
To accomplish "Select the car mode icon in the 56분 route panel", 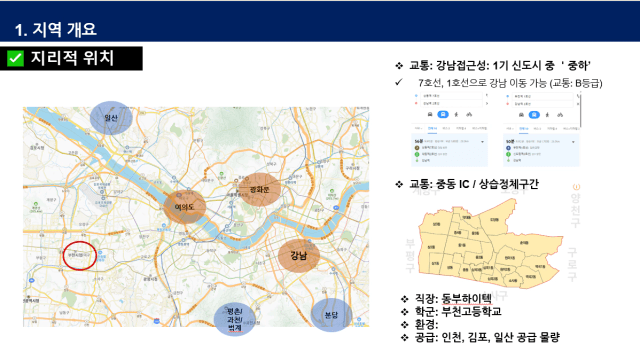I will pos(430,115).
